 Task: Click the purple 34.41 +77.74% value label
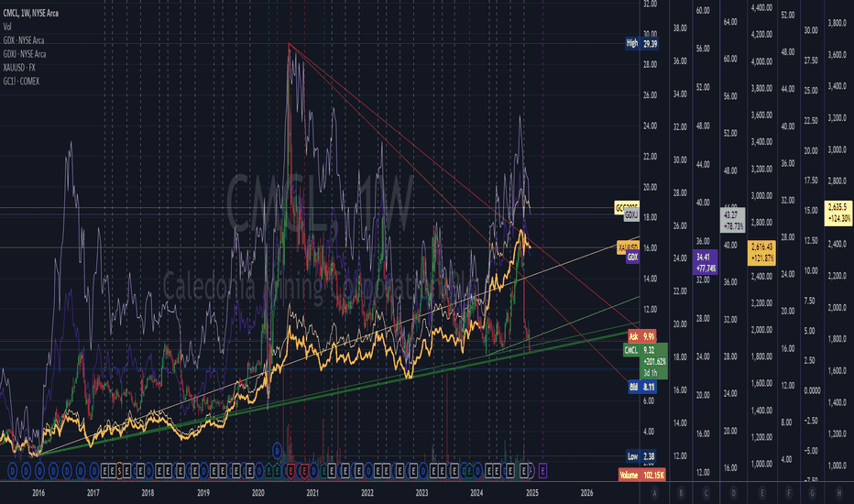[x=706, y=262]
